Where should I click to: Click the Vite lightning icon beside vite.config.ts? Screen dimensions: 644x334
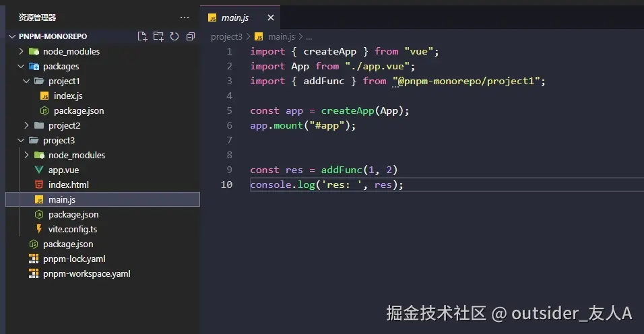pos(39,229)
